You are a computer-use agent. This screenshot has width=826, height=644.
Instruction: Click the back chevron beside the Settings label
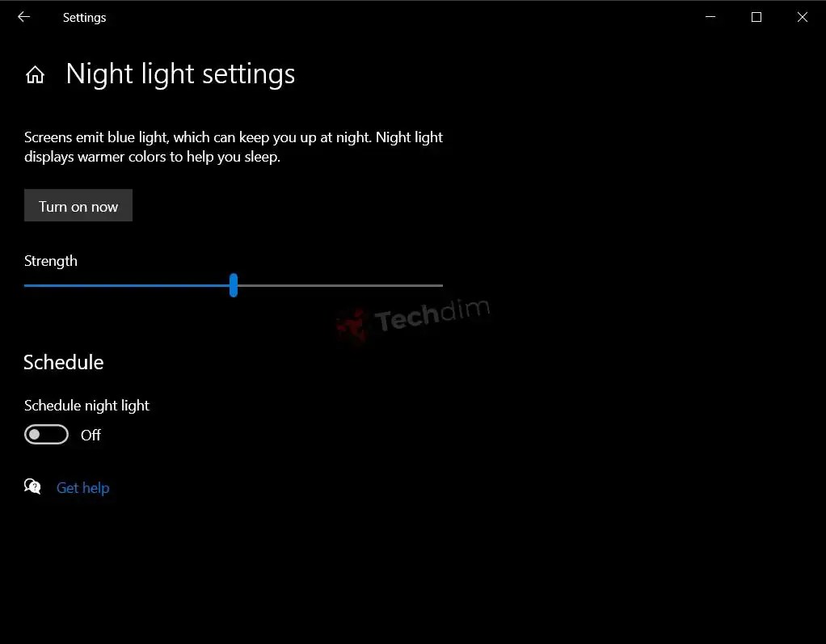tap(23, 17)
